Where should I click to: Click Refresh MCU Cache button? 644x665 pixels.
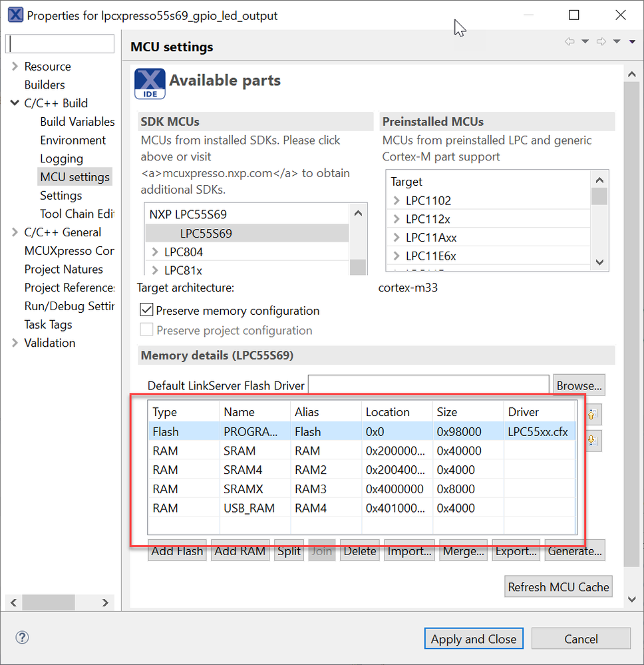click(558, 586)
